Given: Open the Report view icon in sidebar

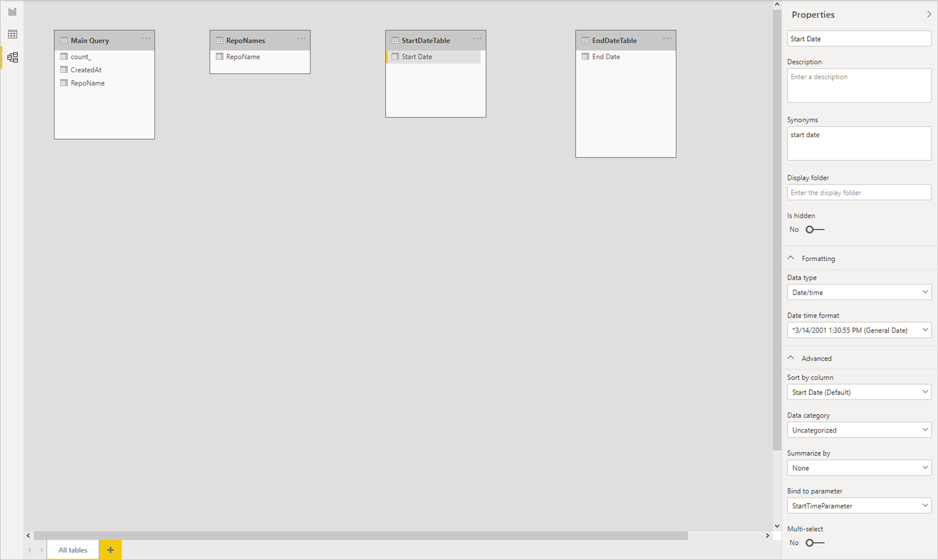Looking at the screenshot, I should pyautogui.click(x=12, y=12).
